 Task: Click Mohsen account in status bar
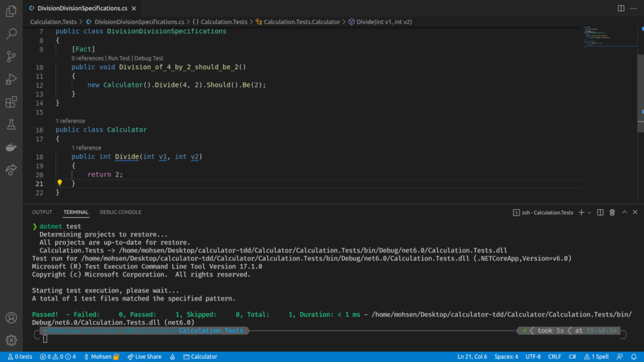pyautogui.click(x=102, y=356)
